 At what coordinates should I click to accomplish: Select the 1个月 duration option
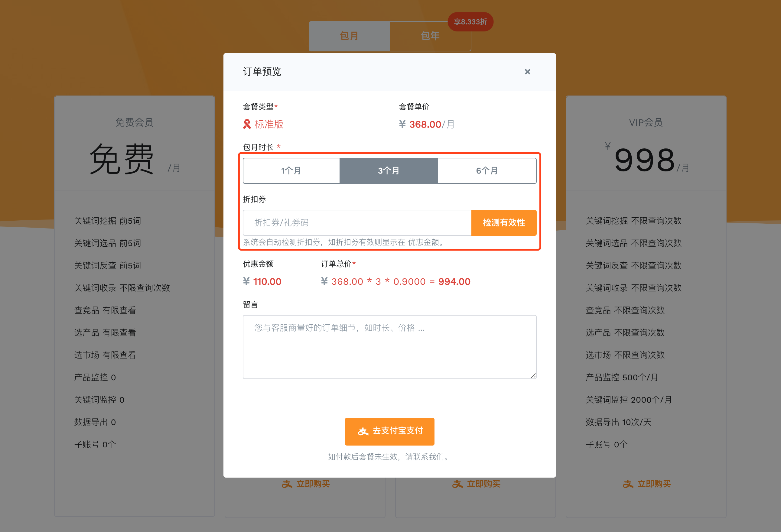[x=291, y=170]
